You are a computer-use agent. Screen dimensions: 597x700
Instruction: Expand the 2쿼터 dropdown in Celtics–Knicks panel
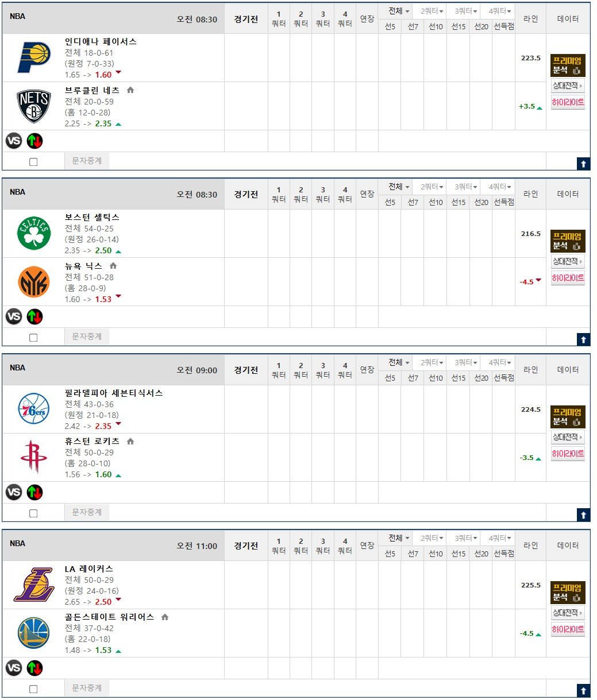coord(432,187)
